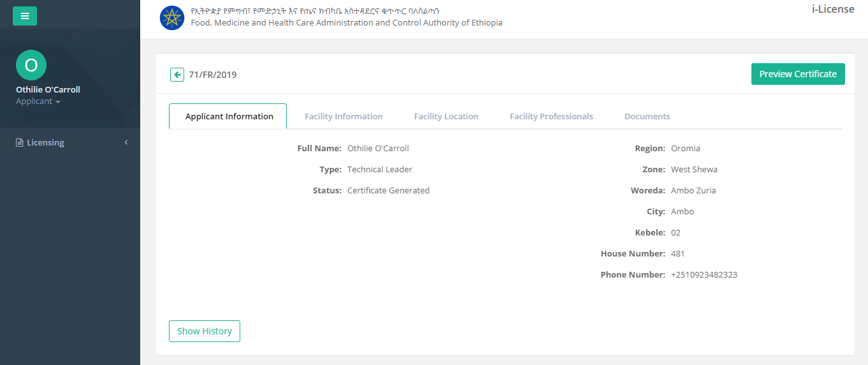Go to the Documents tab

click(x=647, y=116)
